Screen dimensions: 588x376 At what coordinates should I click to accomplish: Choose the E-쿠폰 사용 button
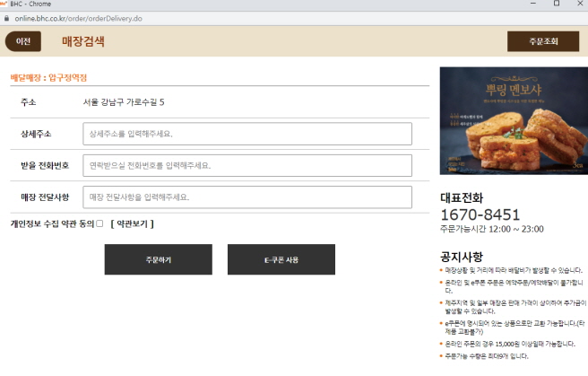pyautogui.click(x=281, y=259)
